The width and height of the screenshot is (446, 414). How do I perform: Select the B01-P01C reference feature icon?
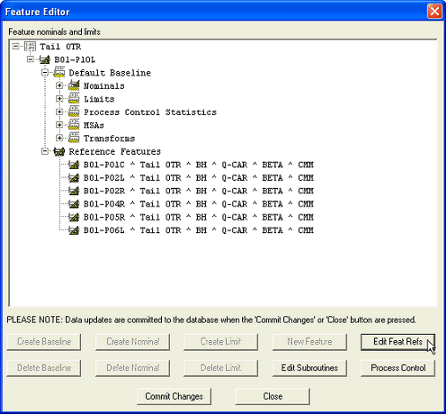[x=74, y=165]
